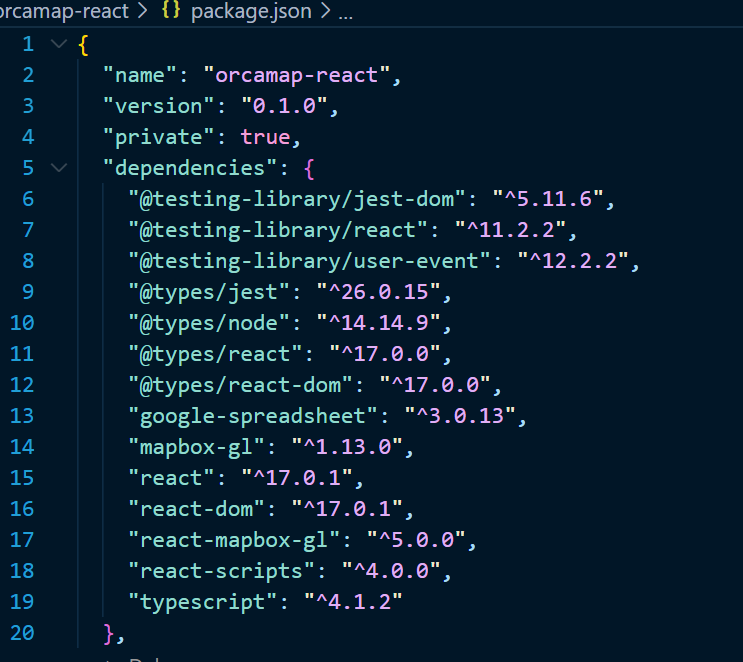
Task: Click the "^12.2.2" version value
Action: [x=573, y=261]
